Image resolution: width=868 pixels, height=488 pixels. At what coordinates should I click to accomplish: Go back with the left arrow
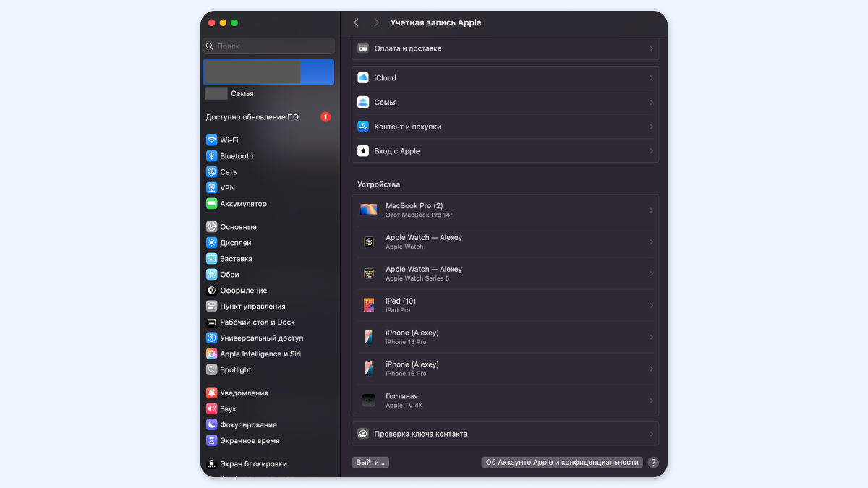pyautogui.click(x=356, y=22)
